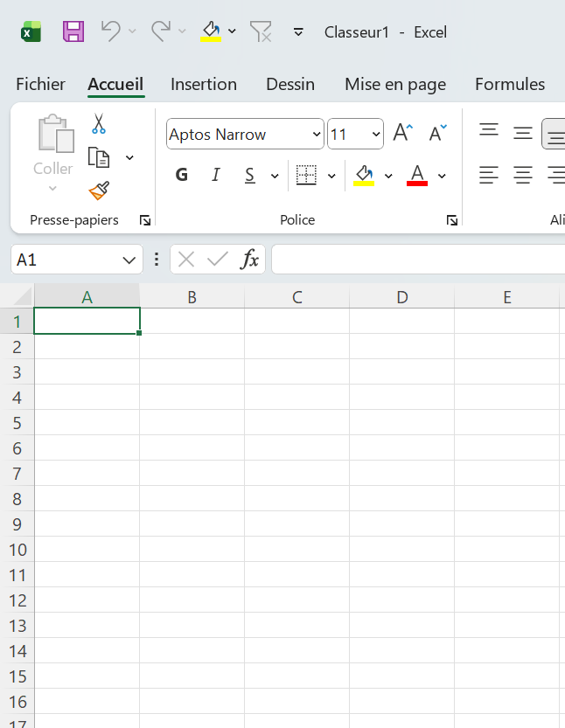Go to the Mise en page tab
565x728 pixels.
tap(395, 84)
